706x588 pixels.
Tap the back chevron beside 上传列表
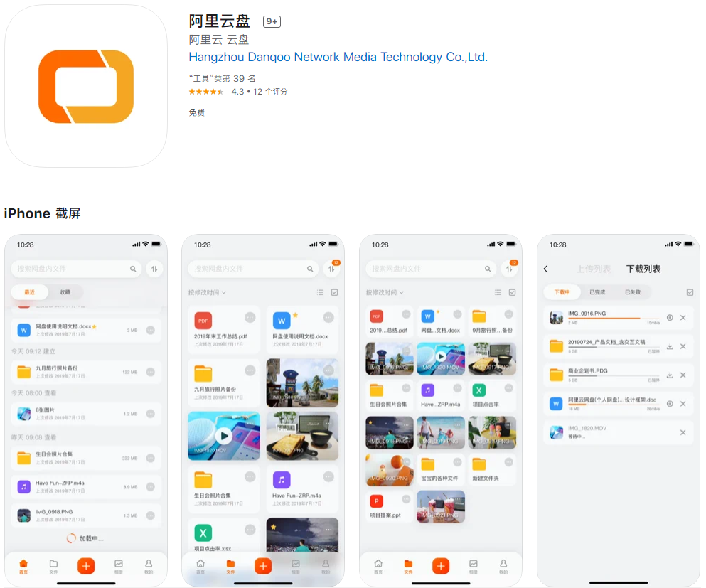(546, 269)
